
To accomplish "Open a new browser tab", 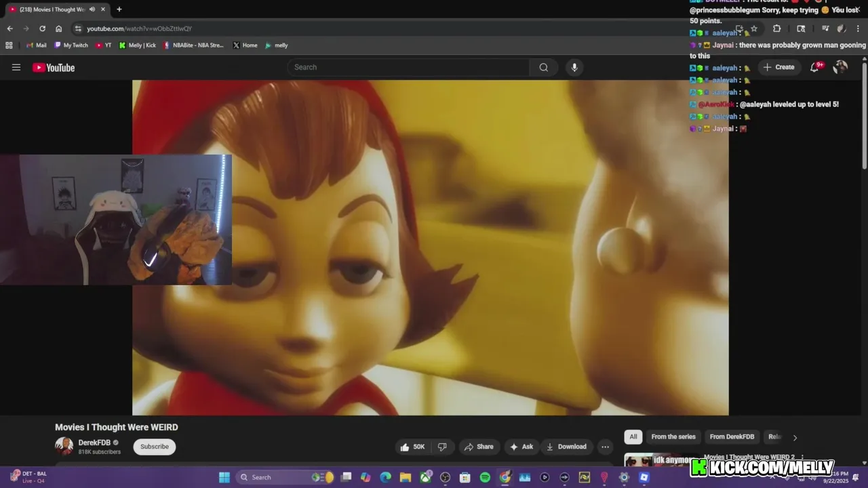I will tap(119, 9).
